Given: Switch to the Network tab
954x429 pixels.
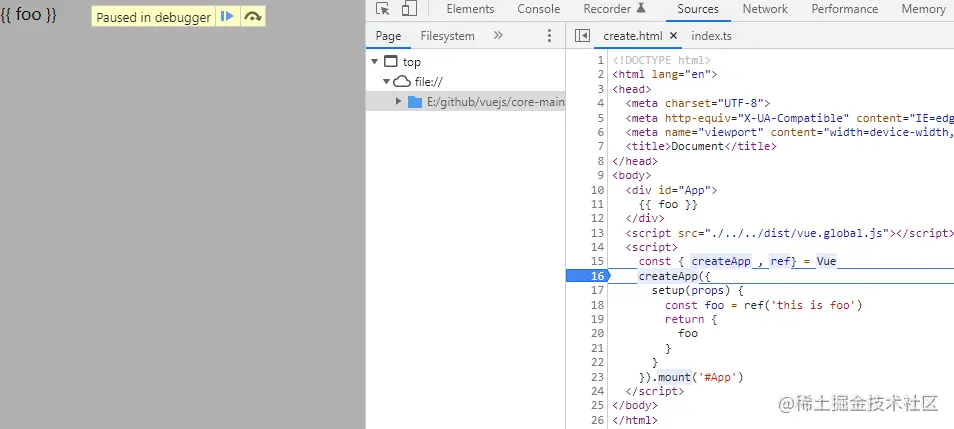Looking at the screenshot, I should click(x=765, y=9).
